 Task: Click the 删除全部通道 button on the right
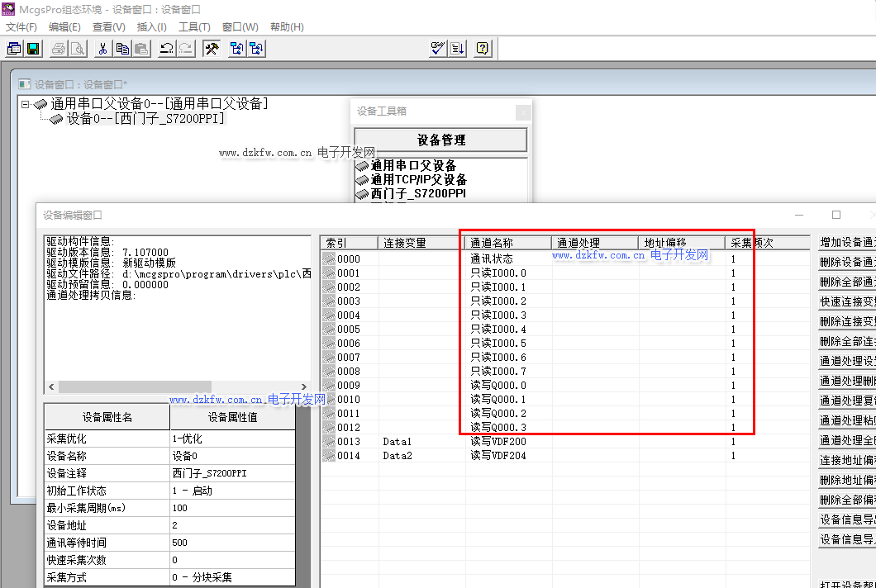coord(847,282)
